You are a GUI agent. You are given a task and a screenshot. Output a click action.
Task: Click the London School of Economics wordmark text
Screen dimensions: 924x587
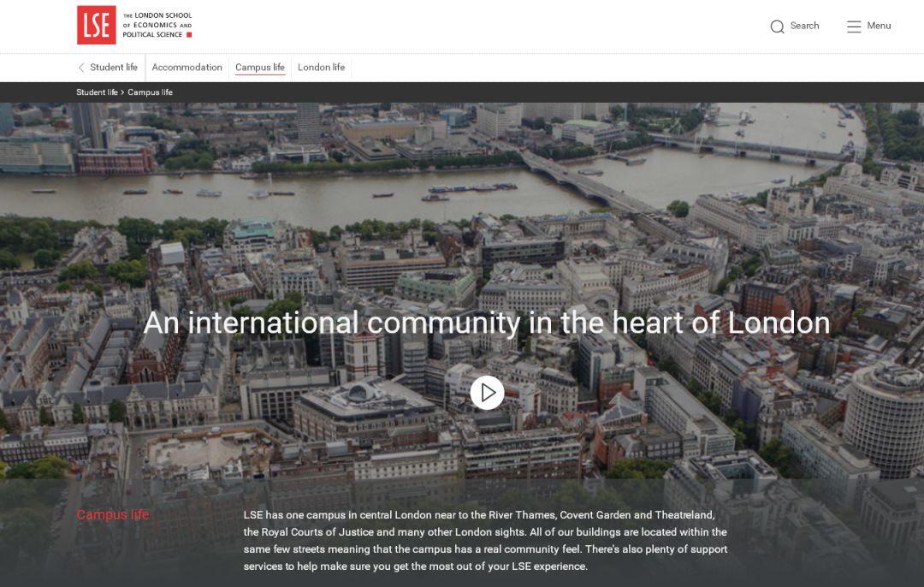click(157, 25)
